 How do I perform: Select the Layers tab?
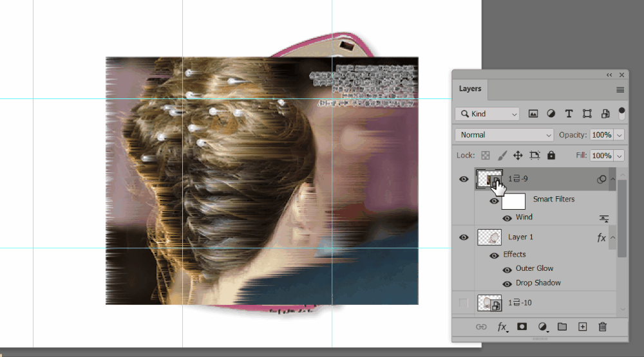(x=470, y=89)
